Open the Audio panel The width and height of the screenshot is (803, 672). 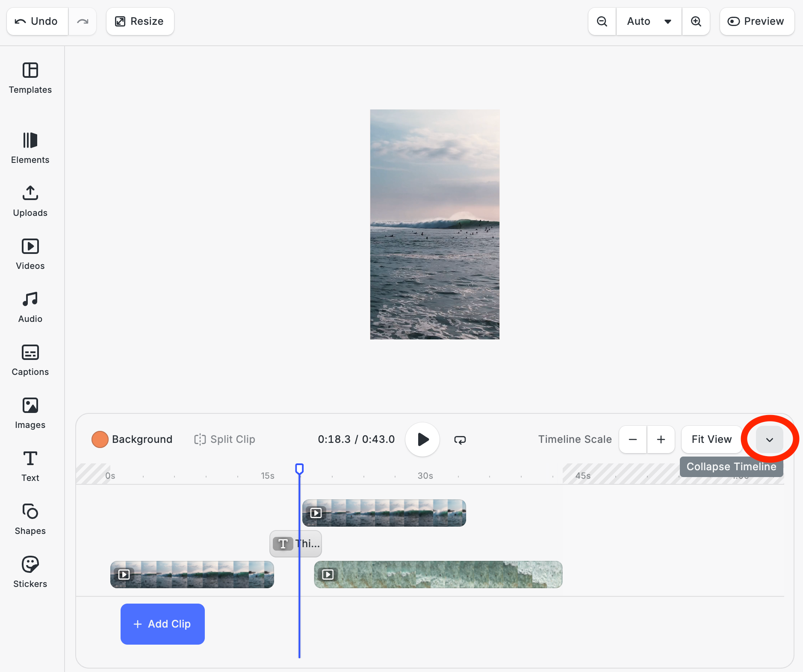tap(30, 307)
